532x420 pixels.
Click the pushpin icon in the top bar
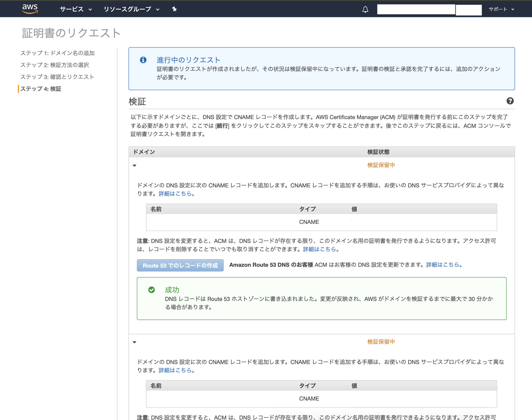[x=174, y=9]
